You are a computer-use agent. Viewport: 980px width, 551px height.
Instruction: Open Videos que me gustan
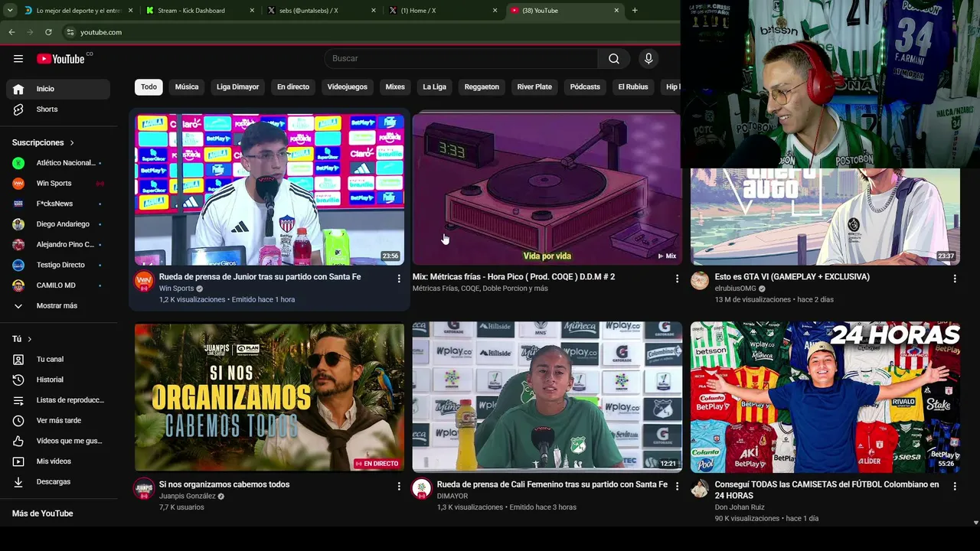(58, 441)
